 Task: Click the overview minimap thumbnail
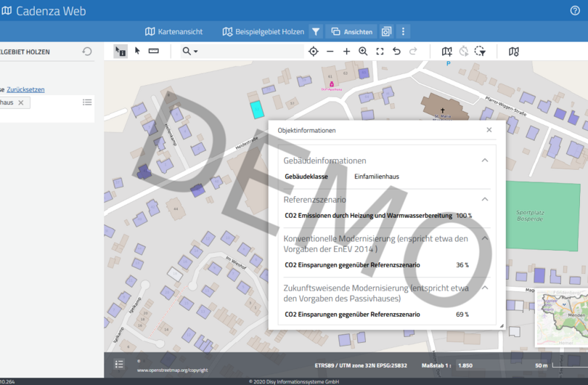click(x=561, y=317)
